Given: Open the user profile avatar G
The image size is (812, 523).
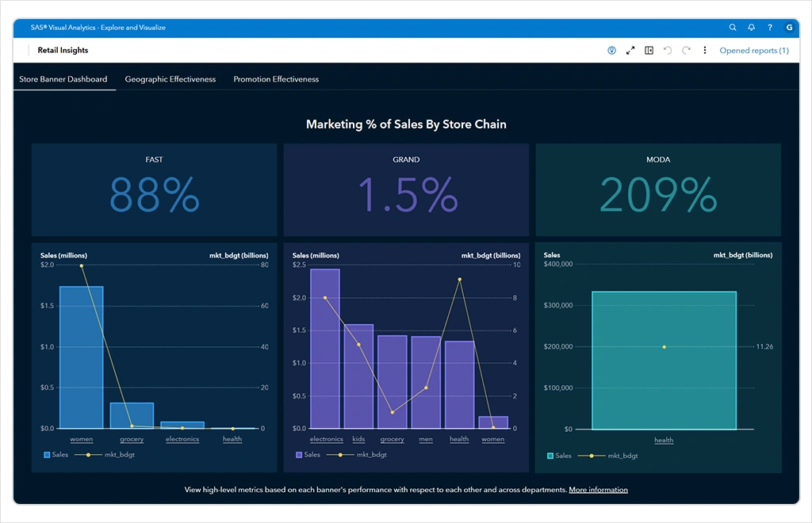Looking at the screenshot, I should coord(789,28).
